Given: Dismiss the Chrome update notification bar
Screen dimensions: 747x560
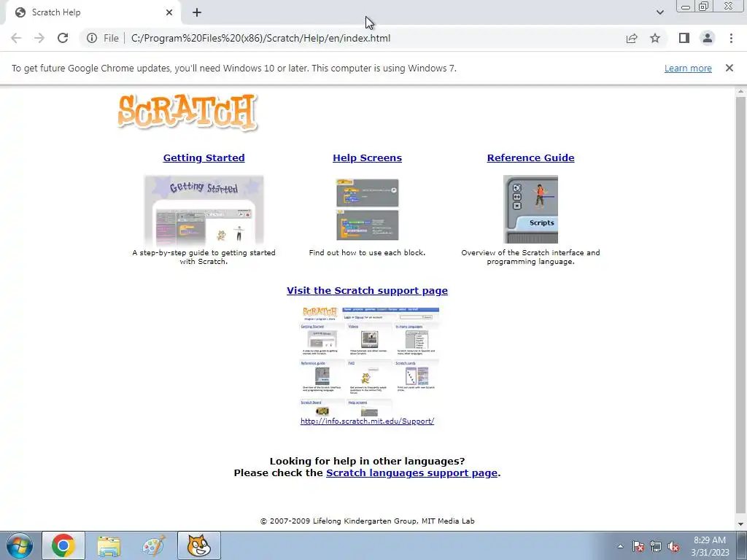Looking at the screenshot, I should tap(729, 68).
